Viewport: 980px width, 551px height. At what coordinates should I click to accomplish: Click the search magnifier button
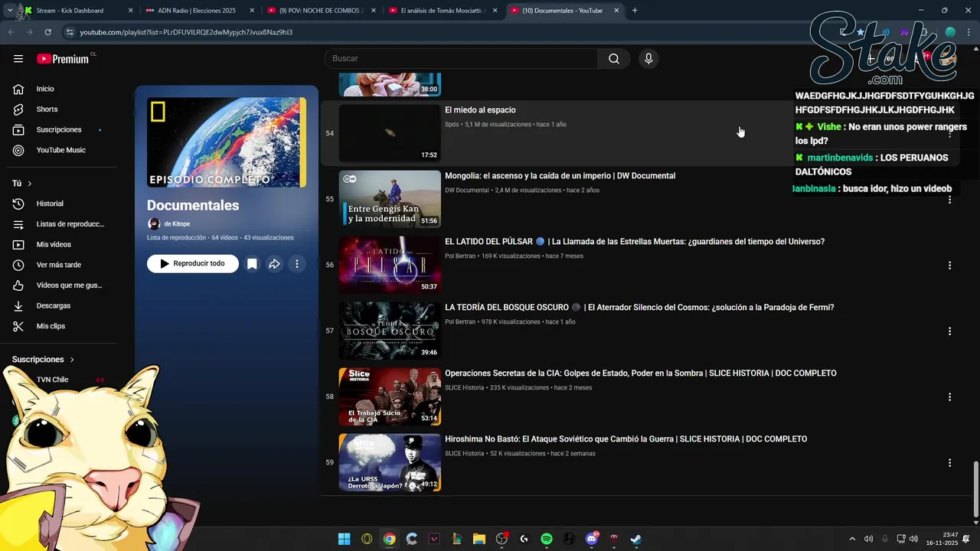[x=614, y=59]
